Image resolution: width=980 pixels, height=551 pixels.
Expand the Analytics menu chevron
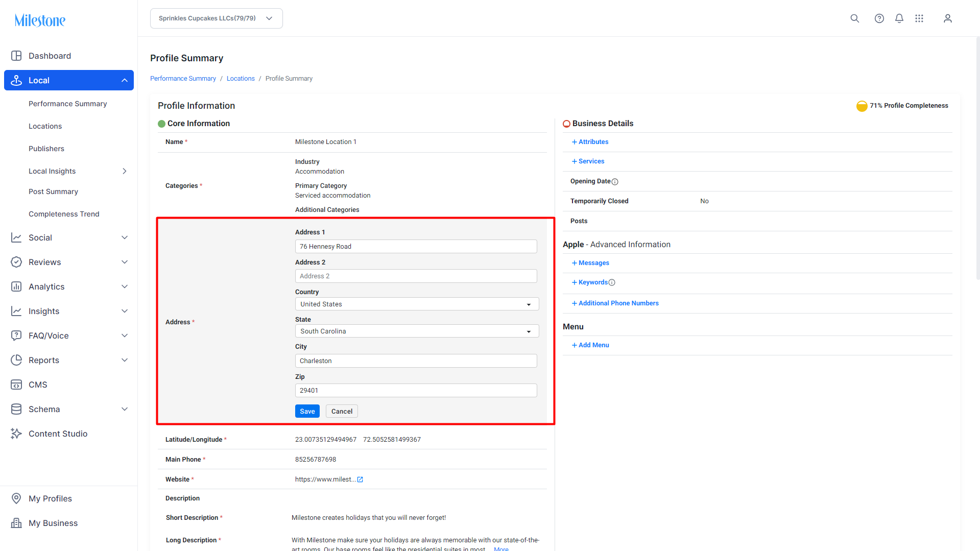click(x=125, y=286)
